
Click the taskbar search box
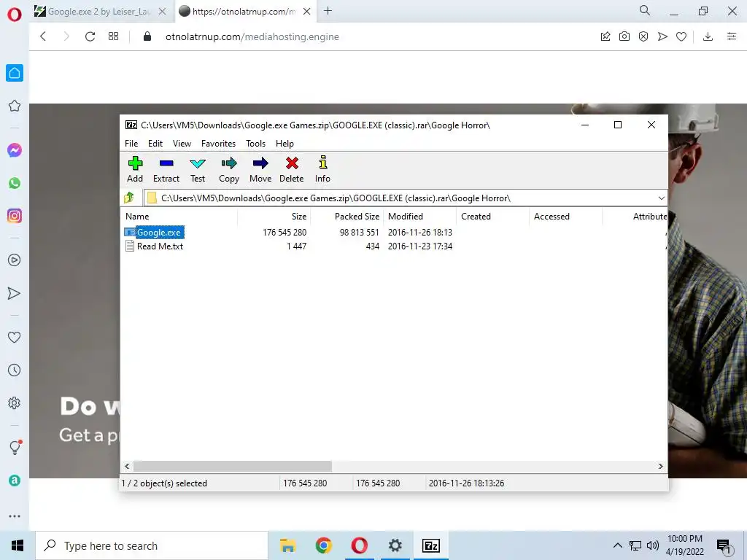click(152, 545)
